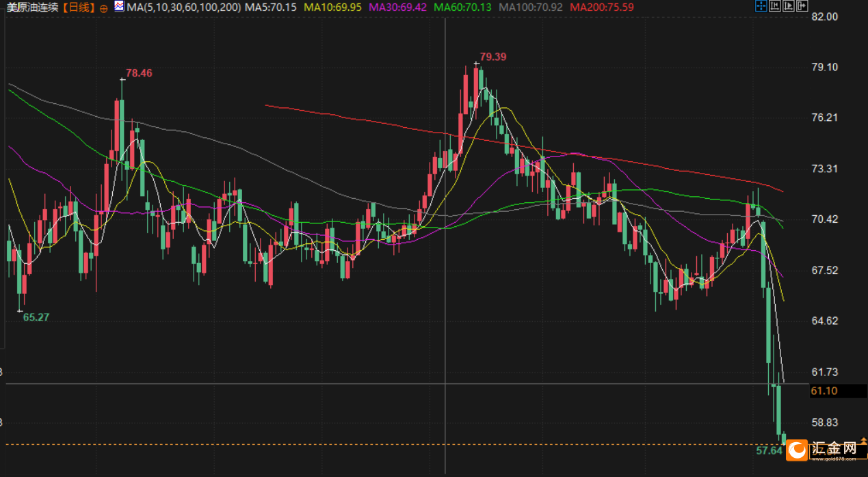Click the blue crosshair cursor icon
Image resolution: width=868 pixels, height=477 pixels.
761,7
